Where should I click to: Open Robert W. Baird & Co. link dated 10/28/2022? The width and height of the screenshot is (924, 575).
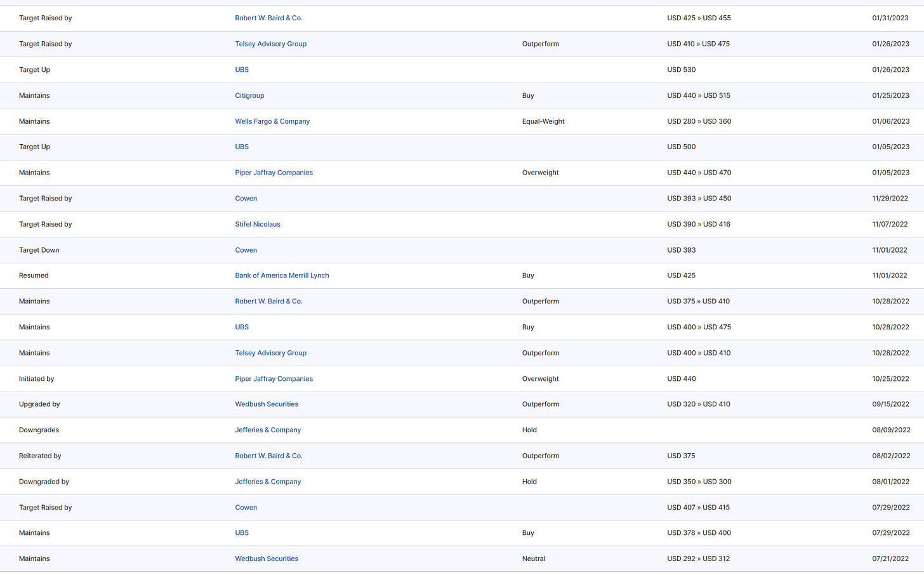click(268, 301)
